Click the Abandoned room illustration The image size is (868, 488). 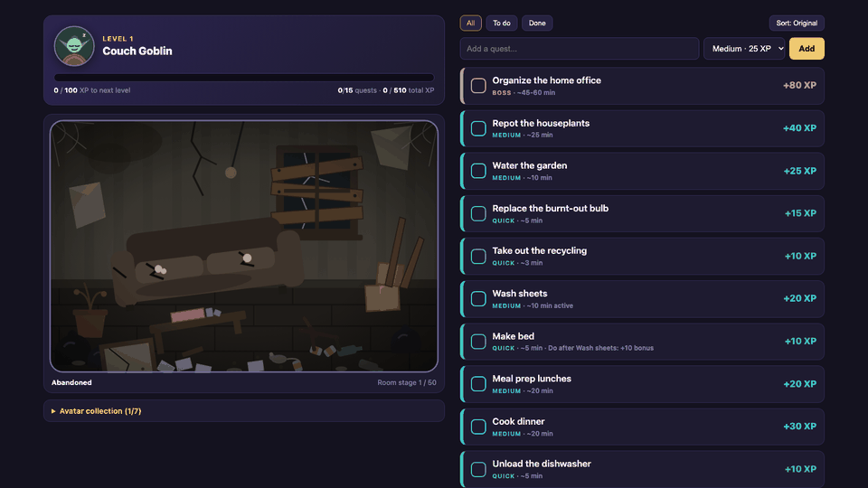click(x=244, y=246)
